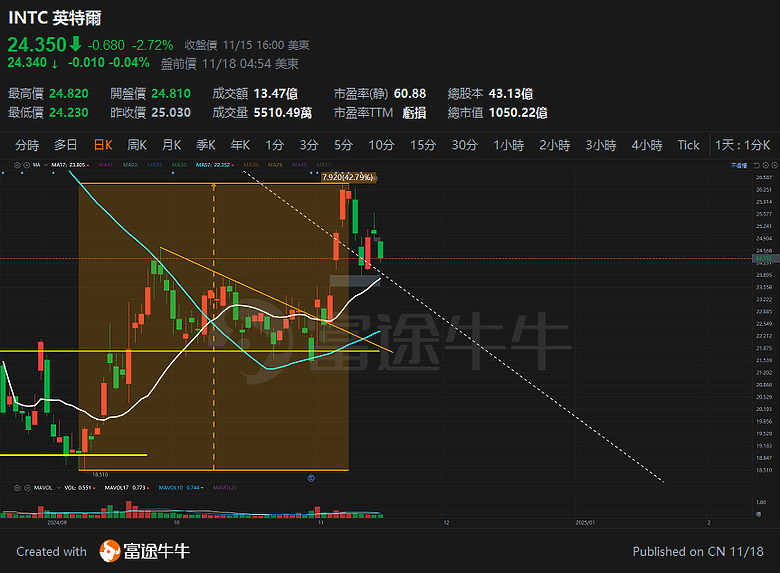
Task: Click 總股本 43.13億 value
Action: [x=511, y=94]
